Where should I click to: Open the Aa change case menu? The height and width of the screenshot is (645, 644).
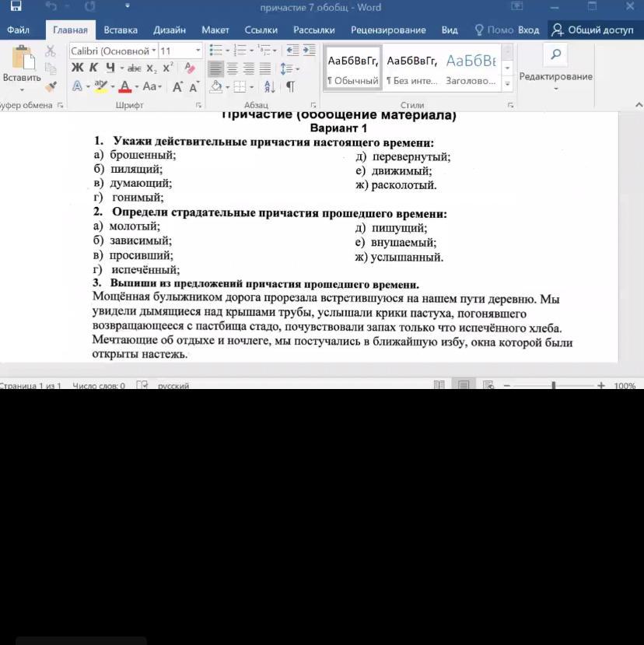click(152, 86)
